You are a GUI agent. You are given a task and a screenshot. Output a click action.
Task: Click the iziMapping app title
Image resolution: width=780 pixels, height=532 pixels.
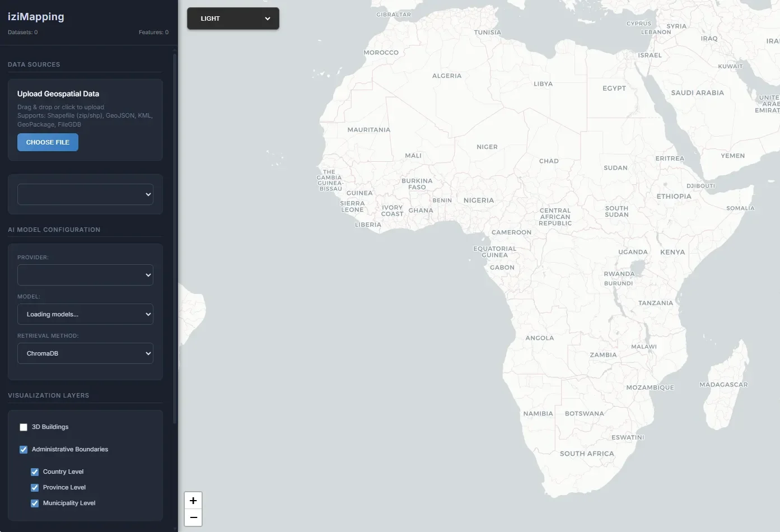(x=36, y=17)
